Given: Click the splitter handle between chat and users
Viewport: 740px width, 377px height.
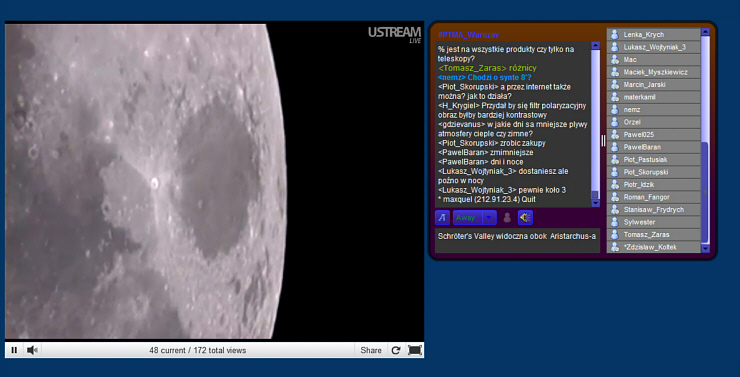Looking at the screenshot, I should (x=603, y=141).
